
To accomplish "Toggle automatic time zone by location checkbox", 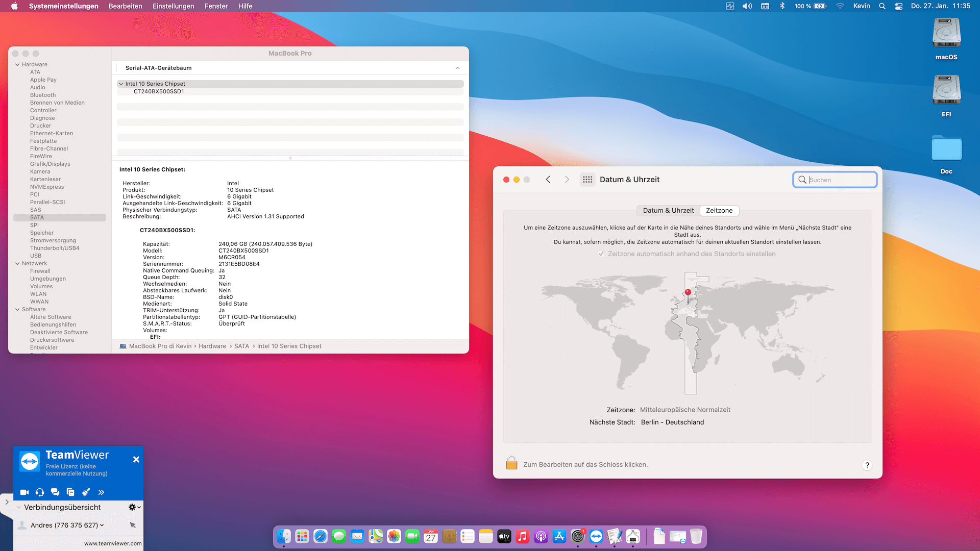I will (601, 254).
